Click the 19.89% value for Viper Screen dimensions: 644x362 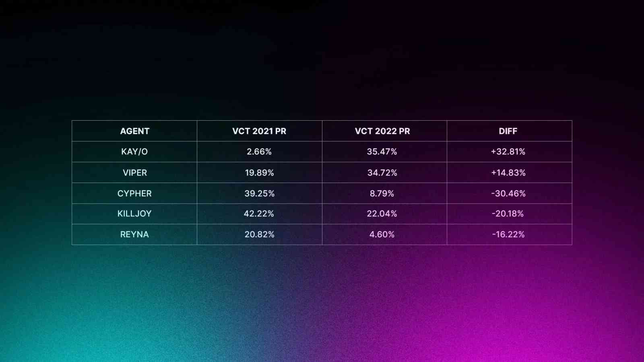pos(259,173)
